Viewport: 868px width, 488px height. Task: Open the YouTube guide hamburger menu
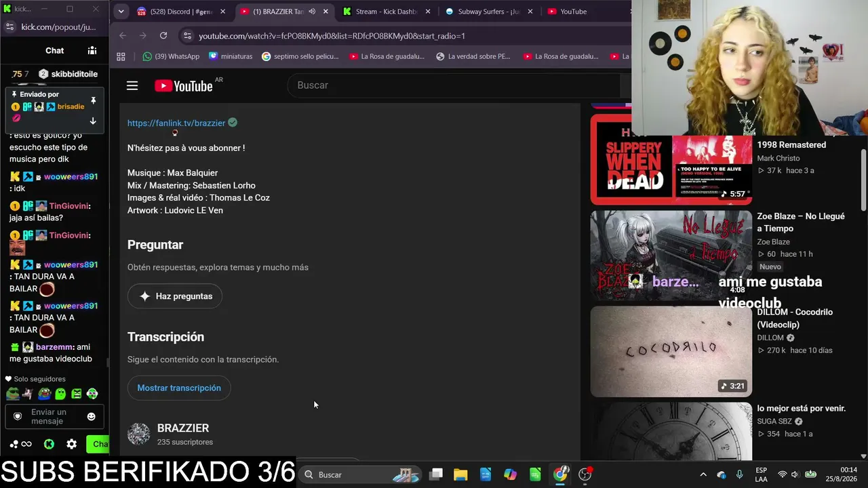click(x=132, y=85)
